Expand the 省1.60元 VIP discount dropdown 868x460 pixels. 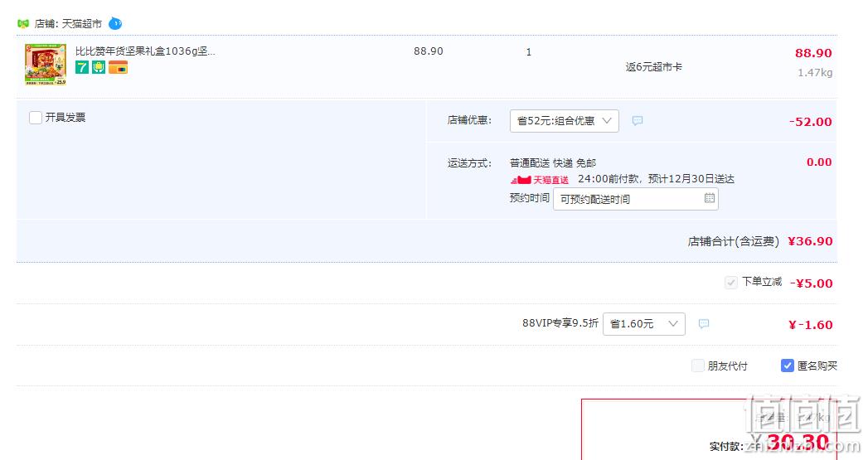(x=644, y=324)
